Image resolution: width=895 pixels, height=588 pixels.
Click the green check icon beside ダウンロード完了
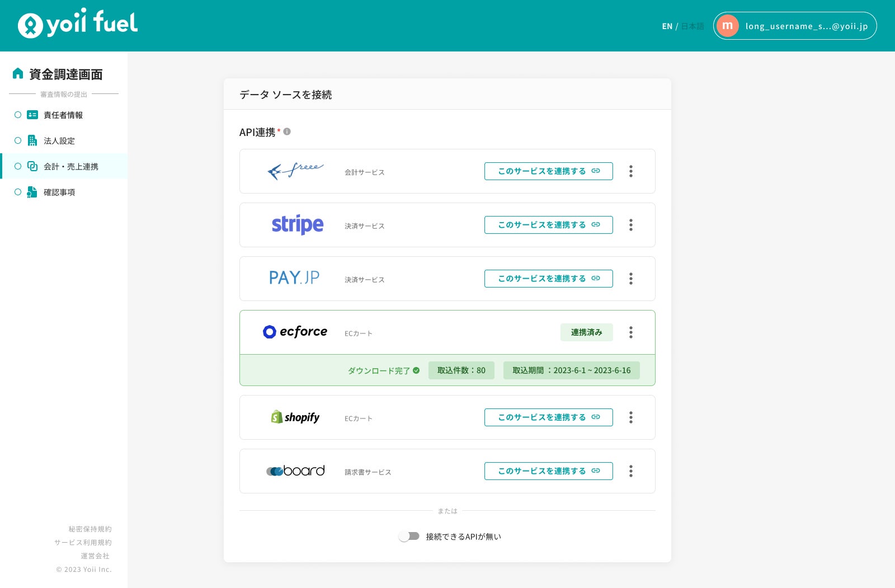(x=416, y=370)
